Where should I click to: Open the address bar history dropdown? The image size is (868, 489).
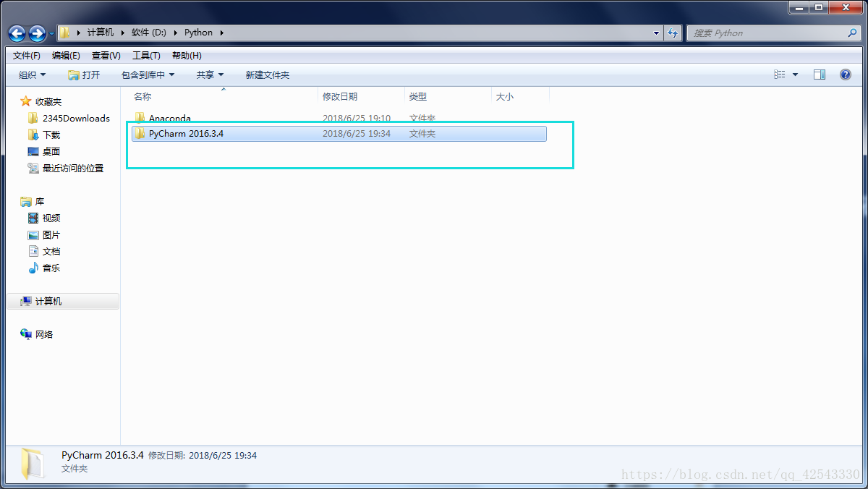tap(656, 33)
